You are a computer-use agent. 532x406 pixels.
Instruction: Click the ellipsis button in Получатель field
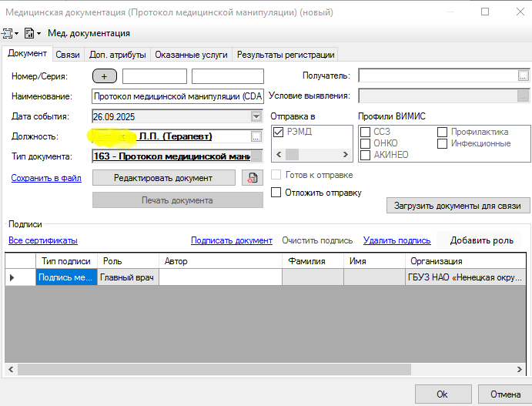524,75
